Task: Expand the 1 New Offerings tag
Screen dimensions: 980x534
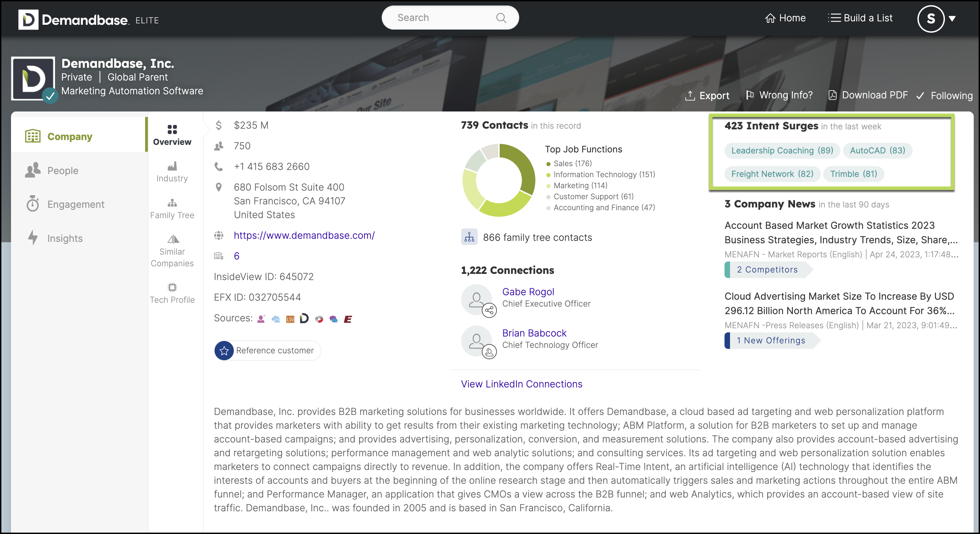Action: pyautogui.click(x=771, y=340)
